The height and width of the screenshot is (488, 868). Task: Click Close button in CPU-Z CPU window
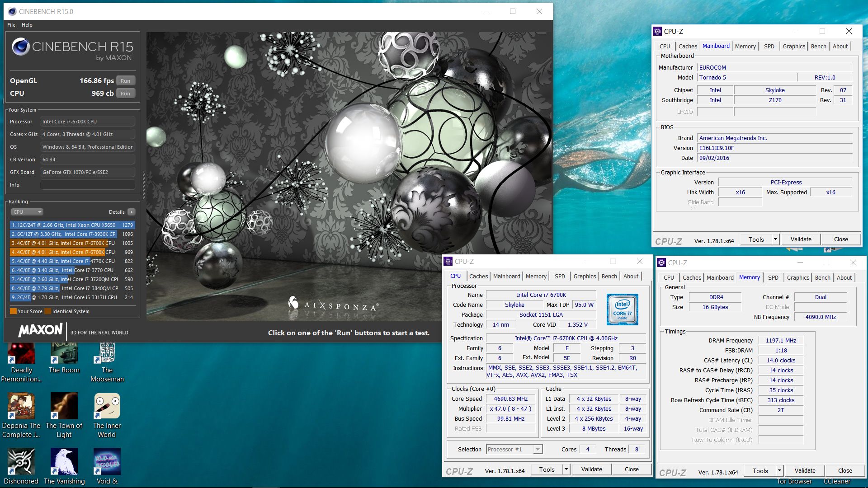tap(632, 469)
